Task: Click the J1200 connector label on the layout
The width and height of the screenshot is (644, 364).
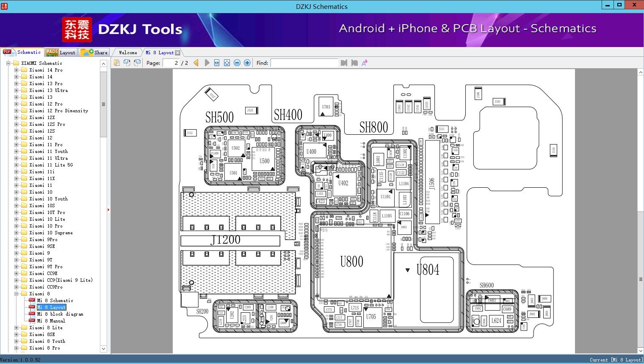Action: [226, 240]
